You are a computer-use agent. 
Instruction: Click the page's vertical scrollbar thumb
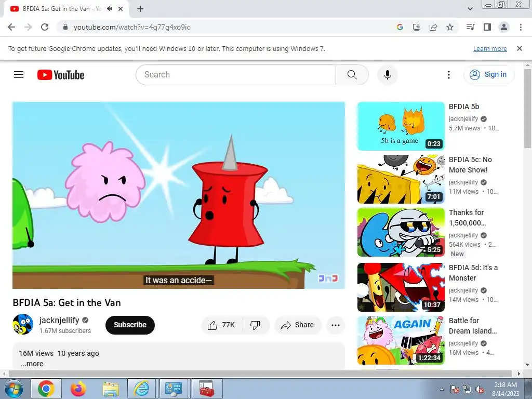(x=527, y=108)
